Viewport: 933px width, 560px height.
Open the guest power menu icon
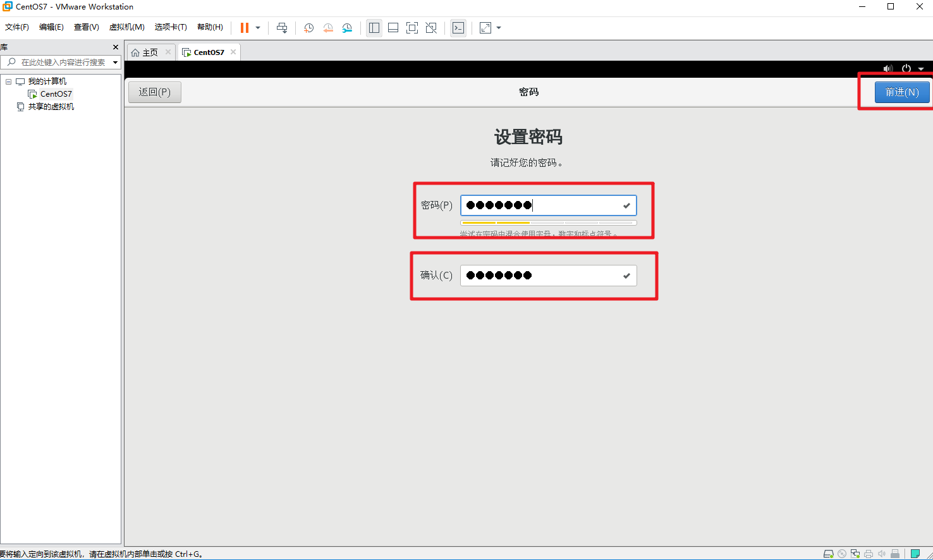pos(906,68)
